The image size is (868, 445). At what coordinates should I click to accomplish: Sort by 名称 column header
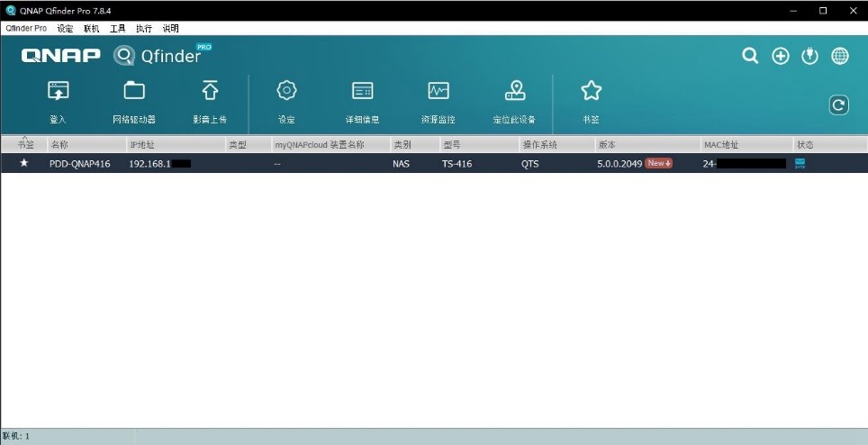(86, 144)
